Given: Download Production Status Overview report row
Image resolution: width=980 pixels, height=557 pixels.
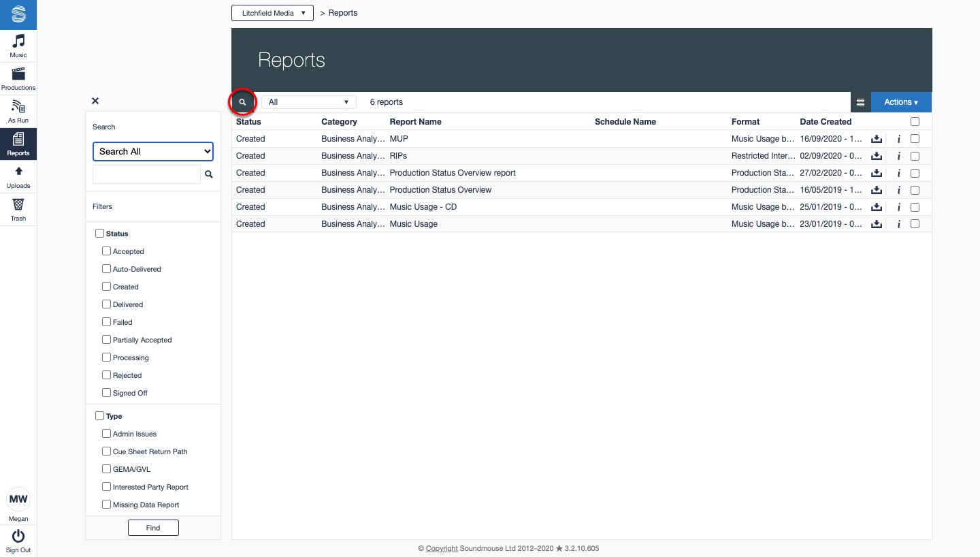Looking at the screenshot, I should [x=877, y=173].
